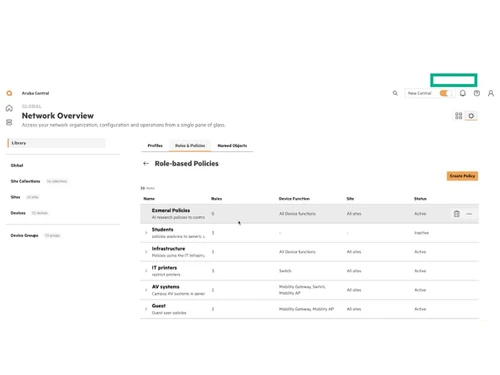Open the search magnifier icon
This screenshot has width=500, height=375.
[x=395, y=93]
